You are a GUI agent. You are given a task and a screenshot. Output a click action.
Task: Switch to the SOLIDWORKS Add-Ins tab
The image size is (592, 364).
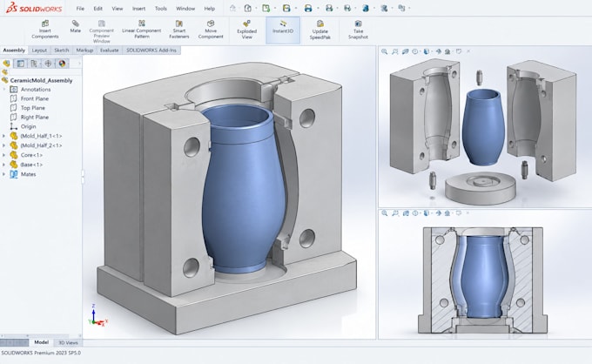(x=151, y=51)
